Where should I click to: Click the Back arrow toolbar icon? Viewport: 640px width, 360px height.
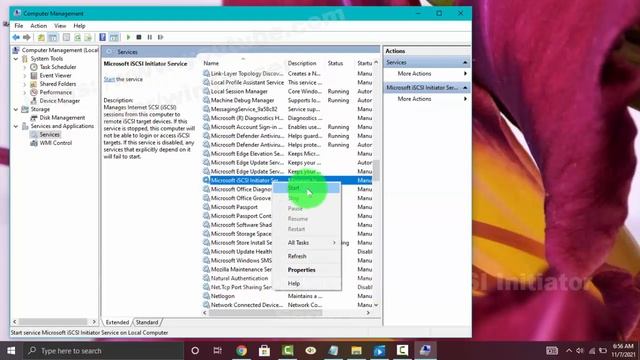coord(16,38)
